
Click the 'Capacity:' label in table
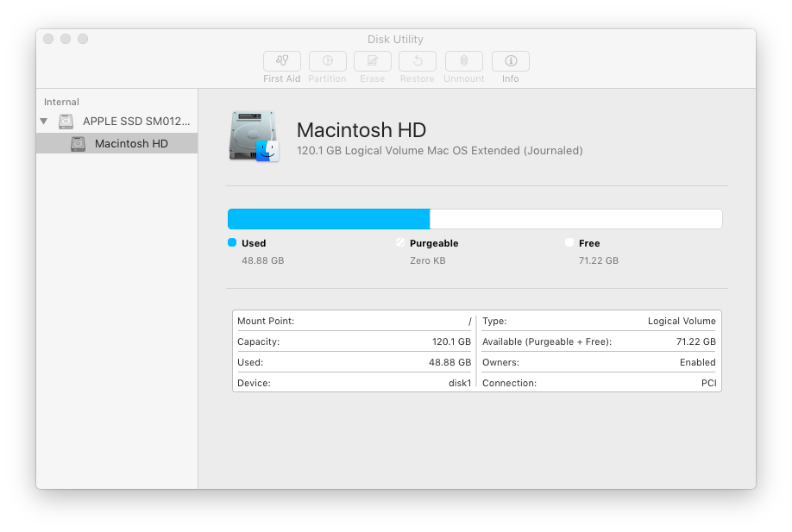coord(258,341)
